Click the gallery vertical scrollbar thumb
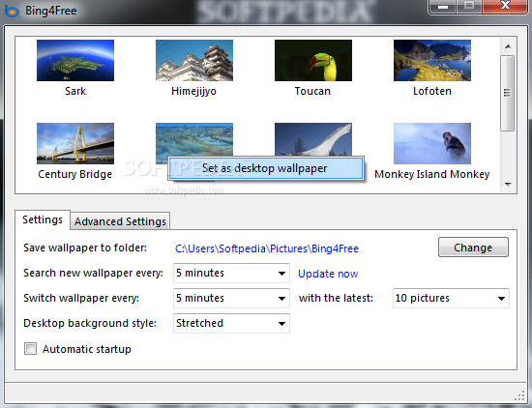Viewport: 532px width, 408px height. pos(508,93)
